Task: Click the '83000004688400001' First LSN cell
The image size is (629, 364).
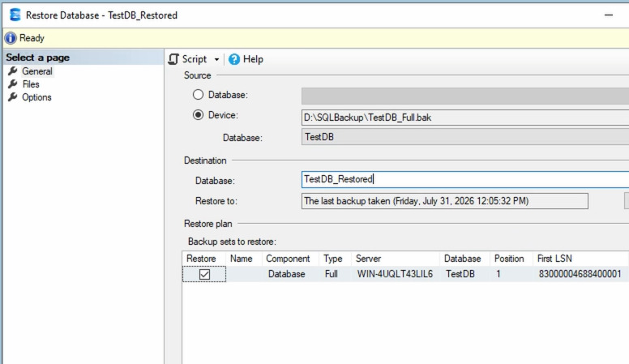Action: (580, 274)
